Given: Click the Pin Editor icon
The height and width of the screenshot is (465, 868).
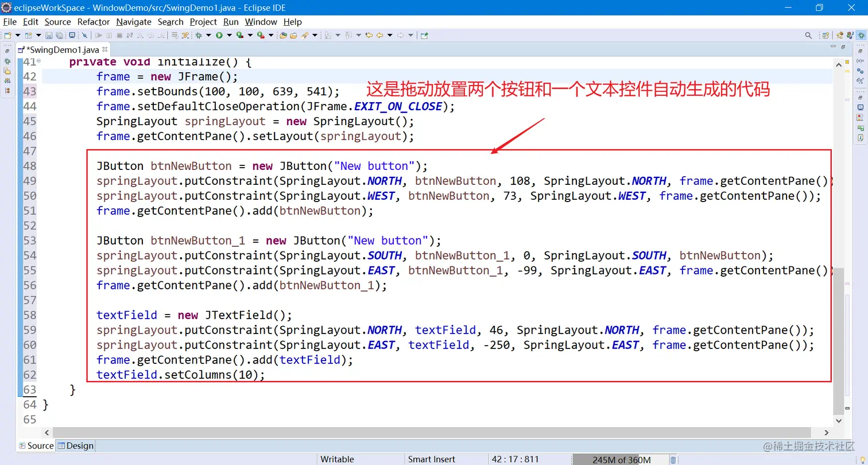Looking at the screenshot, I should 424,35.
